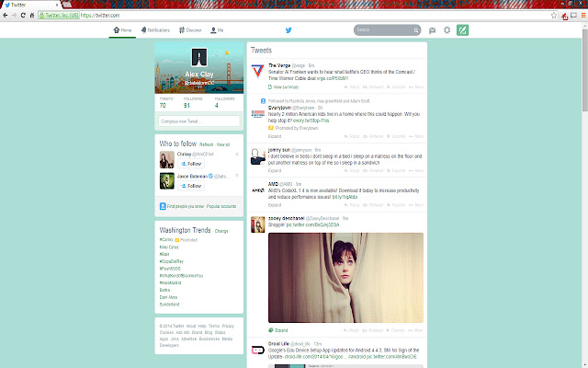Open Chelsey's avatar in Who to follow
This screenshot has width=588, height=368.
[167, 159]
